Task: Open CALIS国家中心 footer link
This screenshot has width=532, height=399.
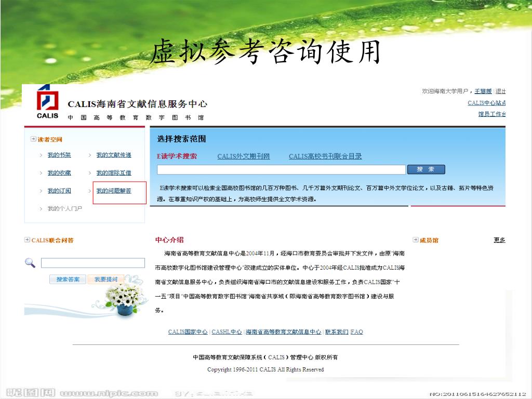Action: tap(188, 332)
